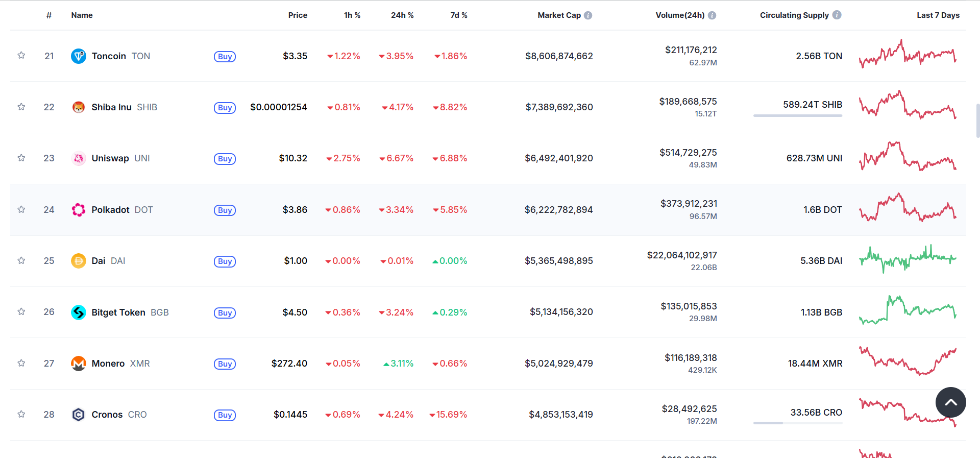Open Market Cap info tooltip icon
The height and width of the screenshot is (458, 980).
(x=588, y=15)
